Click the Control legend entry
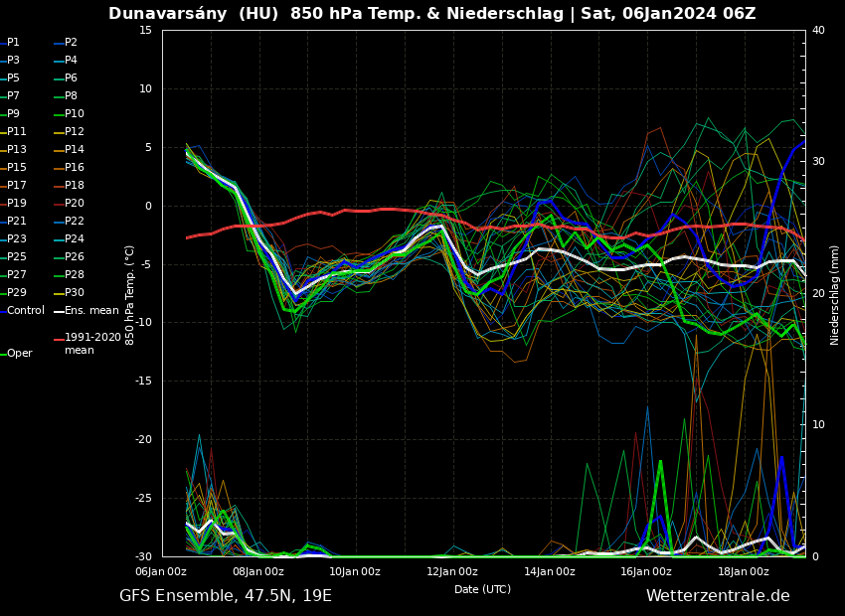This screenshot has height=616, width=845. (x=25, y=311)
